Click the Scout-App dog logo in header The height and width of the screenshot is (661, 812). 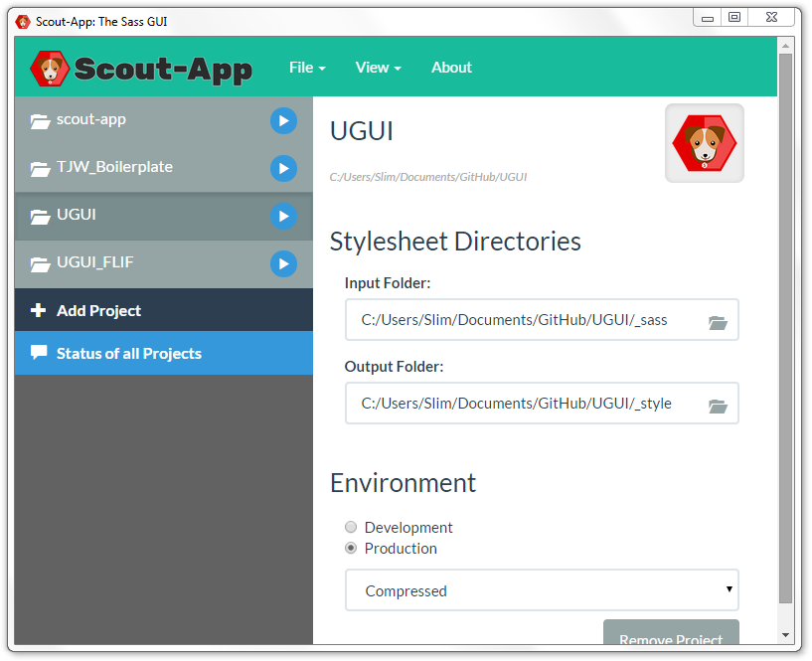50,69
